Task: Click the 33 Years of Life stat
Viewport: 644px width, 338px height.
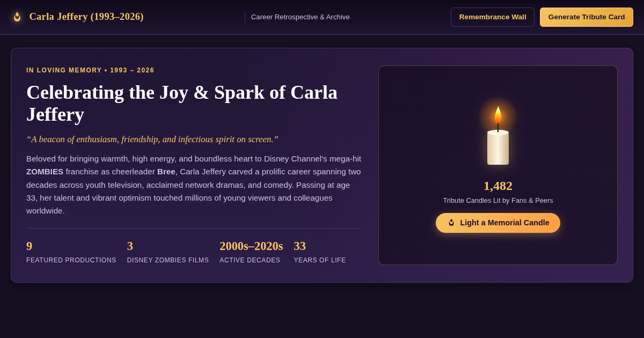Action: pyautogui.click(x=320, y=252)
